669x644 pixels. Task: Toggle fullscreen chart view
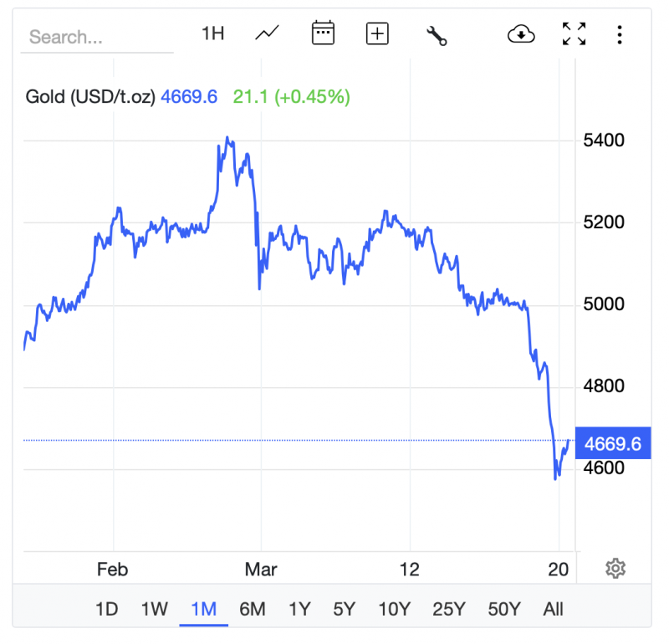tap(575, 34)
